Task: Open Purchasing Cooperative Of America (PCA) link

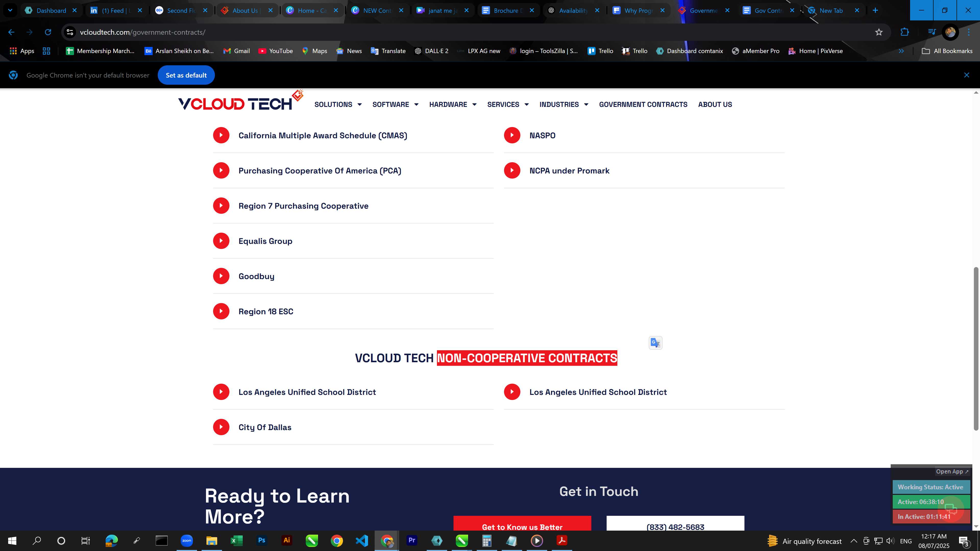Action: (x=320, y=171)
